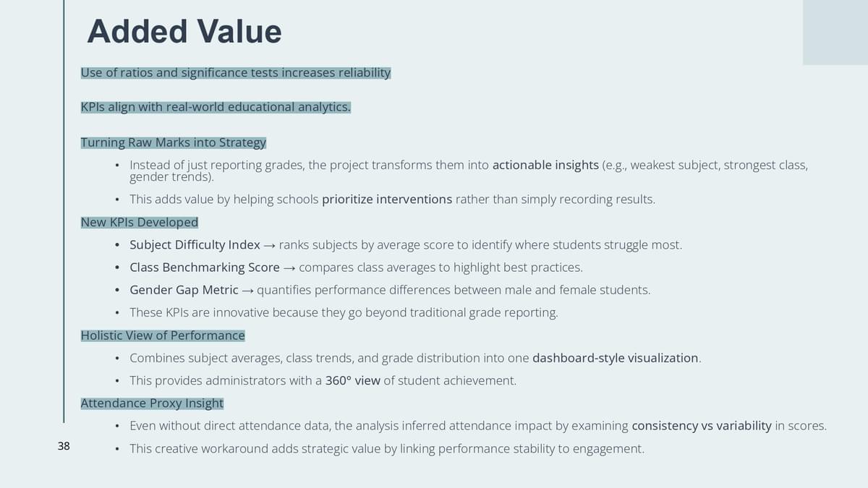Click the decorative rectangle in the top-right corner
Viewport: 868px width, 488px height.
pos(835,32)
